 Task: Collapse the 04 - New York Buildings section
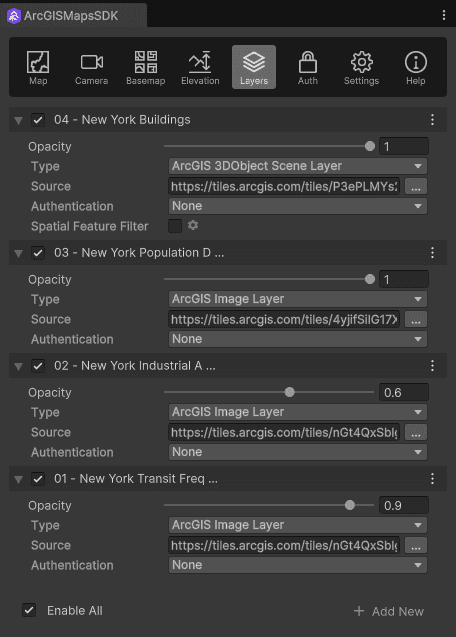click(18, 120)
